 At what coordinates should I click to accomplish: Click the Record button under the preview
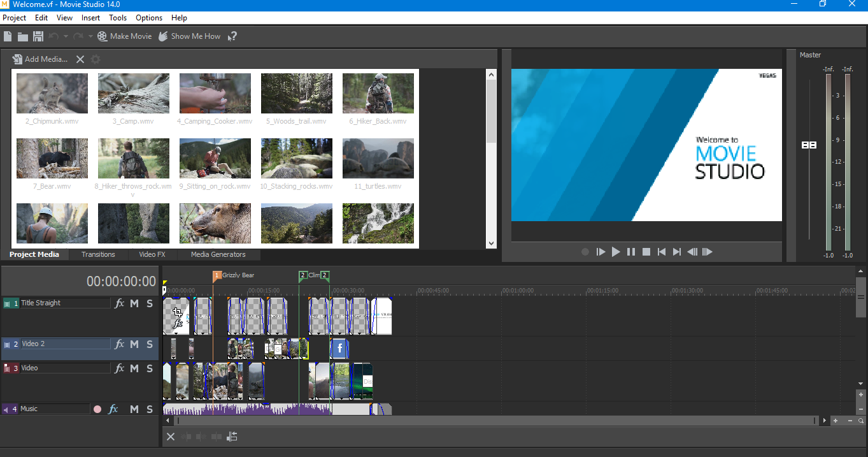[585, 252]
